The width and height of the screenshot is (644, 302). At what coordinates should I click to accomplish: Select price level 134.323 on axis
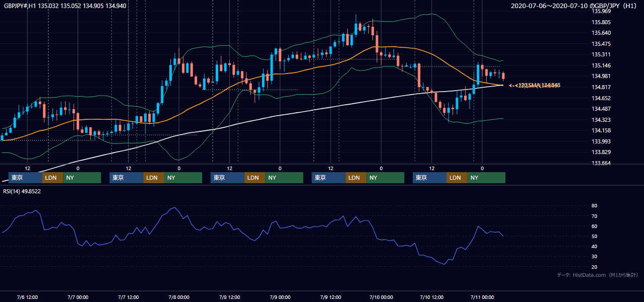tap(601, 120)
